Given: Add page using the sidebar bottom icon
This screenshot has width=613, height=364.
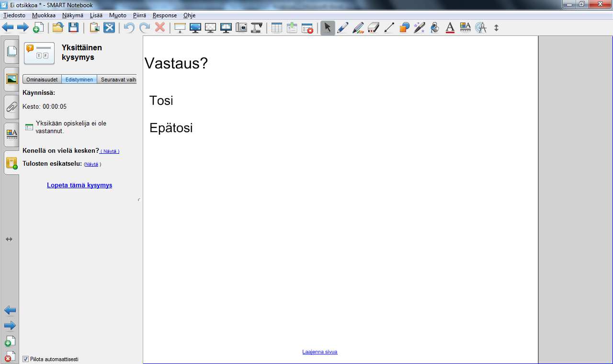Looking at the screenshot, I should 10,341.
